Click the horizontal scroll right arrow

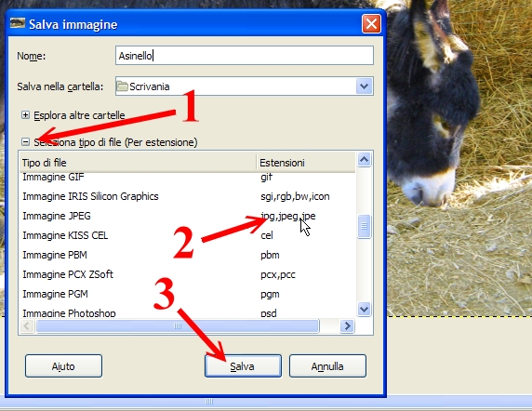pos(347,325)
